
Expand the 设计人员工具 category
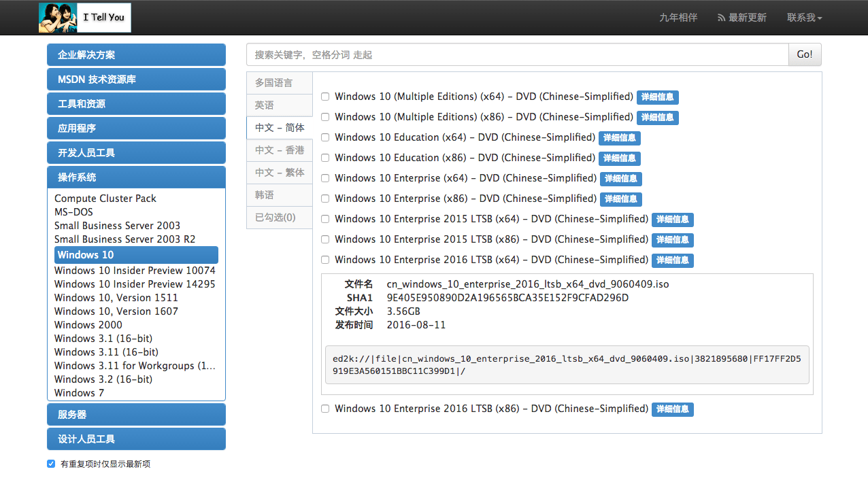pos(136,439)
